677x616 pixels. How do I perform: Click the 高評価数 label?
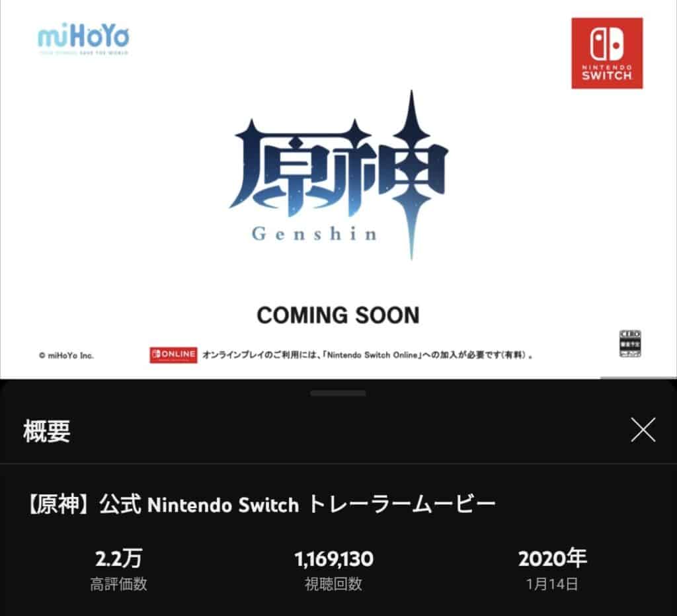pos(118,584)
